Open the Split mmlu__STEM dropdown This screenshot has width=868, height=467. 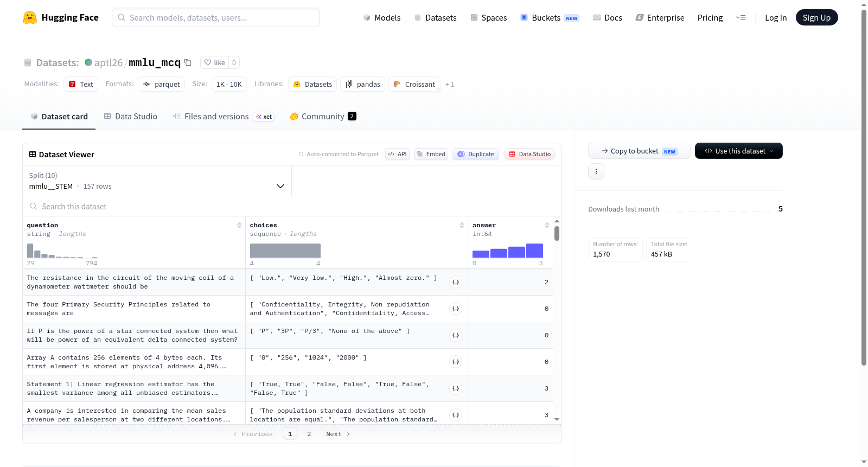(157, 181)
